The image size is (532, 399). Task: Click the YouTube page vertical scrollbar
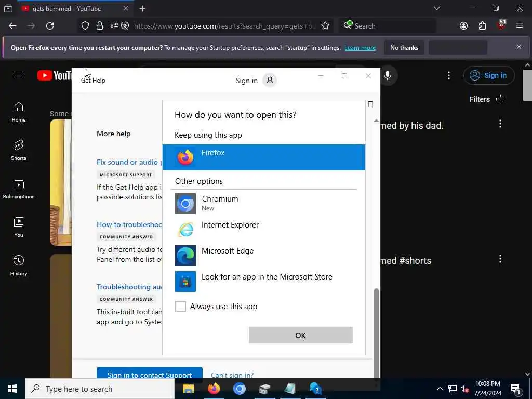coord(527,85)
